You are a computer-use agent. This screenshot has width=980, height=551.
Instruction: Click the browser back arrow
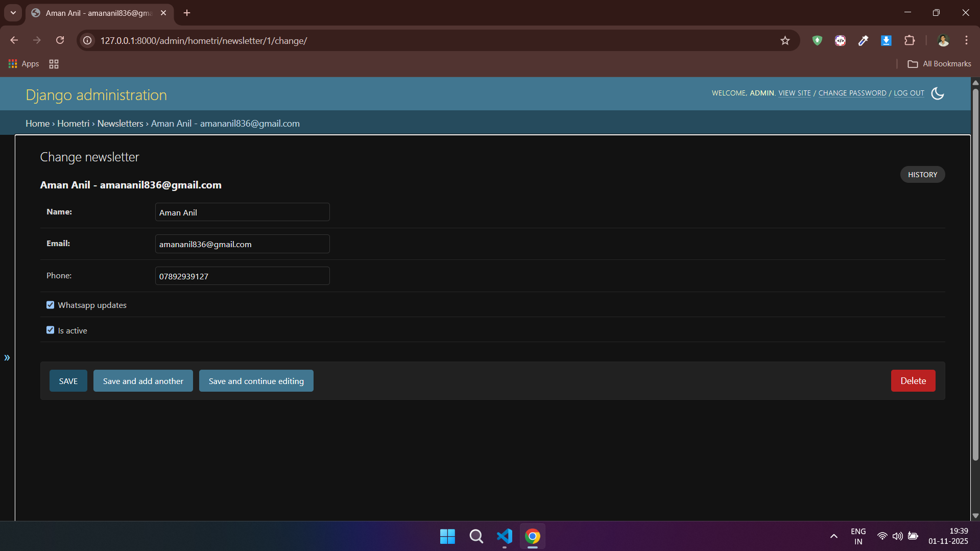coord(14,40)
